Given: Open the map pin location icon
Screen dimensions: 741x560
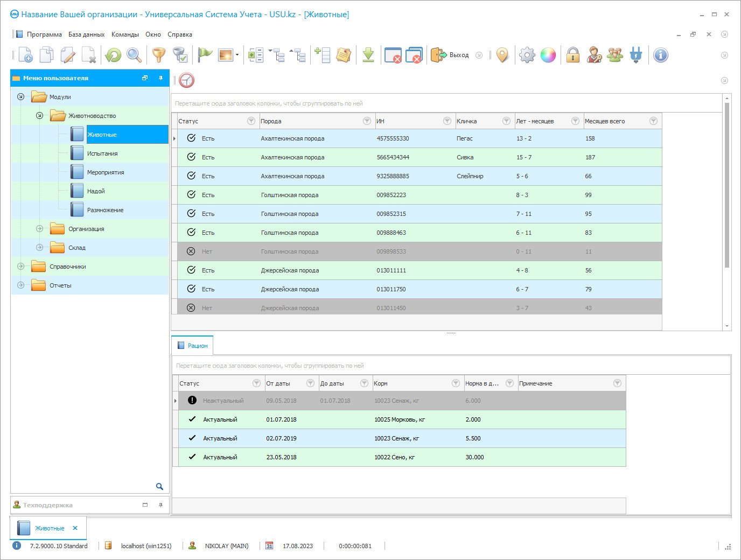Looking at the screenshot, I should coord(502,55).
